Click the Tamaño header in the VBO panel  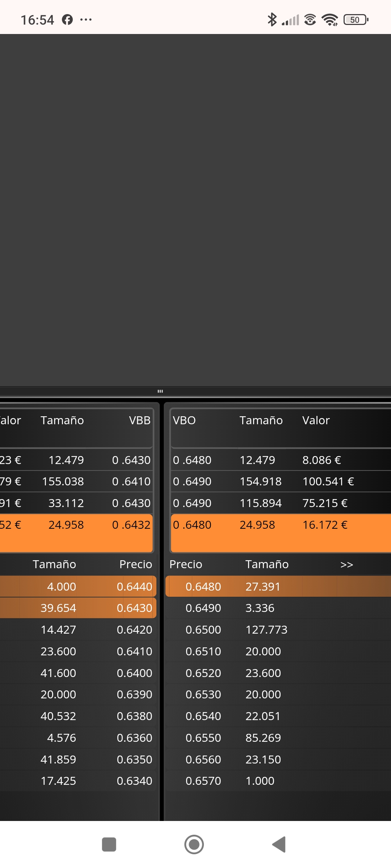tap(261, 420)
